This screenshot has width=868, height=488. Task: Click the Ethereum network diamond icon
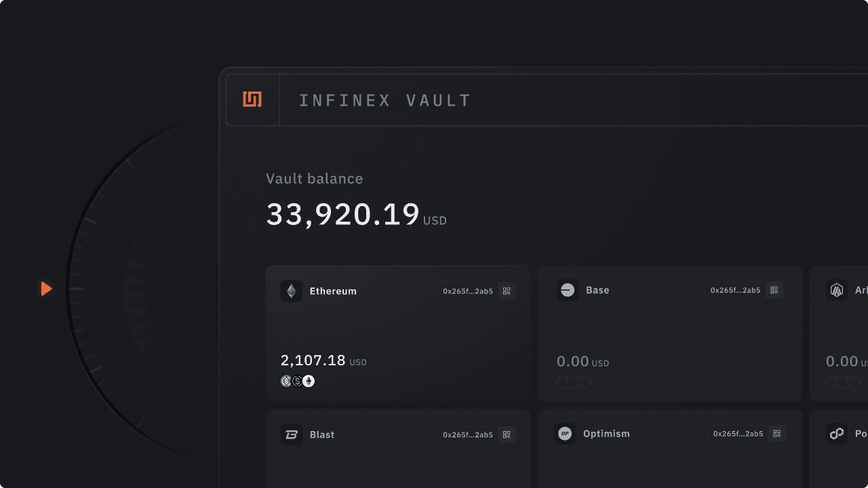pos(292,291)
